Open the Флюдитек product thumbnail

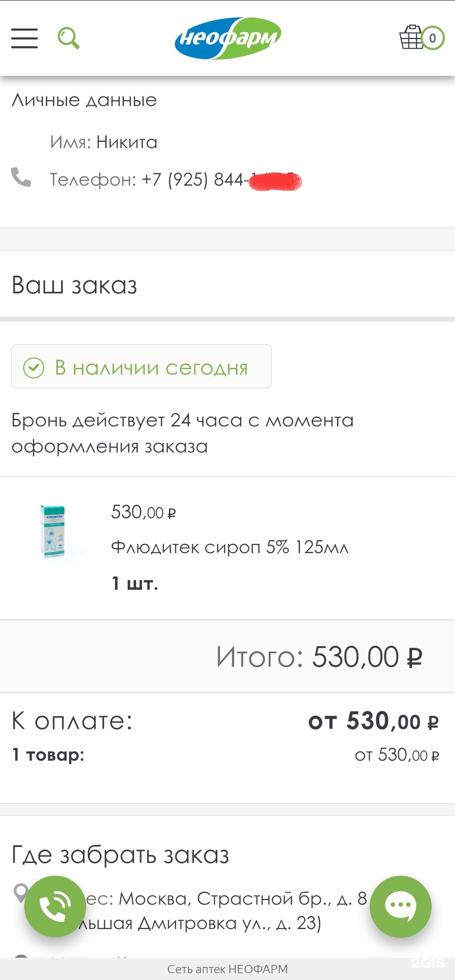pos(53,531)
